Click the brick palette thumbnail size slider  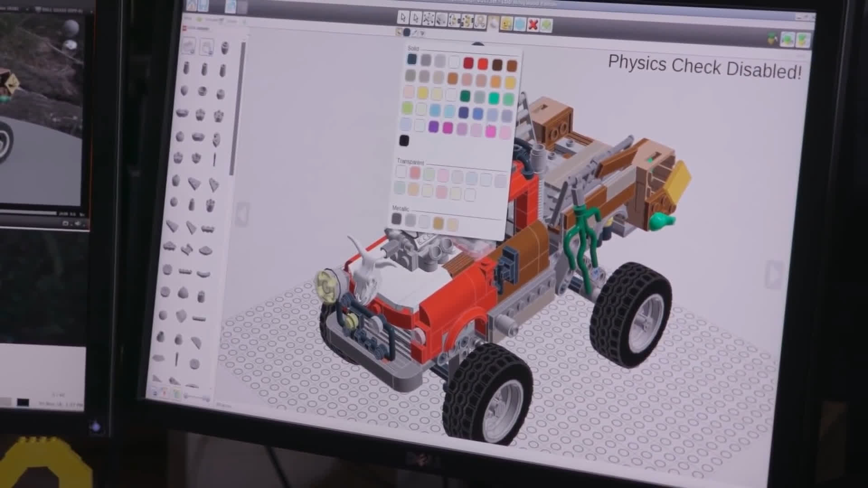tap(197, 397)
